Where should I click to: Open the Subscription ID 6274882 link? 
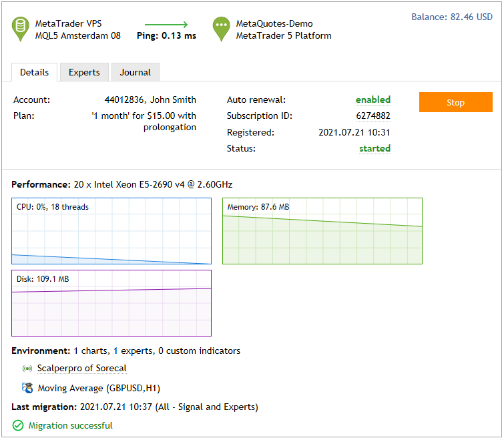(x=373, y=116)
